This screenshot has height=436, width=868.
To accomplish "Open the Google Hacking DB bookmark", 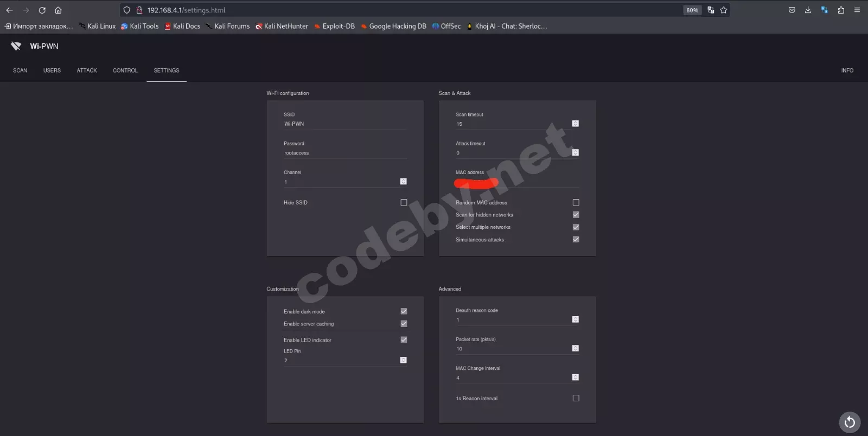I will (393, 26).
